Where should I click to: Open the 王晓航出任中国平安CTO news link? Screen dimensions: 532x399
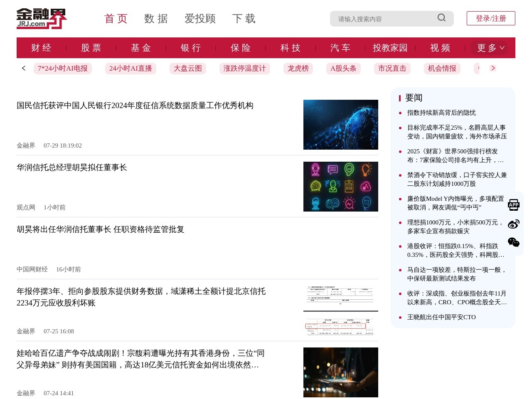(441, 317)
